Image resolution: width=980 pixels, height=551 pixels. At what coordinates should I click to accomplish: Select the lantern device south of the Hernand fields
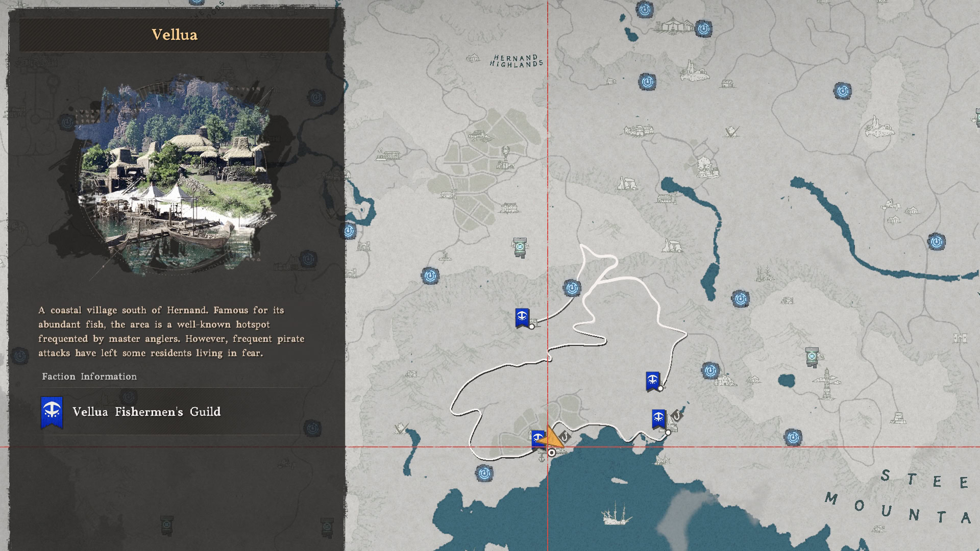coord(520,247)
